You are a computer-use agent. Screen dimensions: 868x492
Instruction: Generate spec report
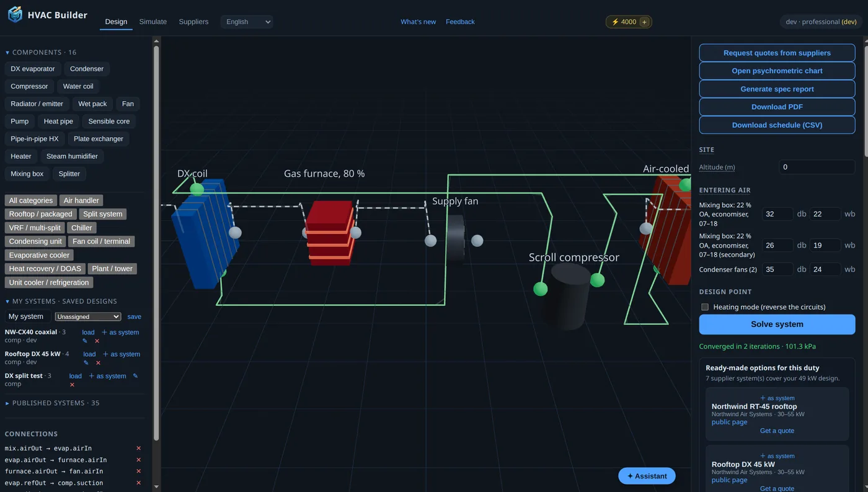coord(777,89)
